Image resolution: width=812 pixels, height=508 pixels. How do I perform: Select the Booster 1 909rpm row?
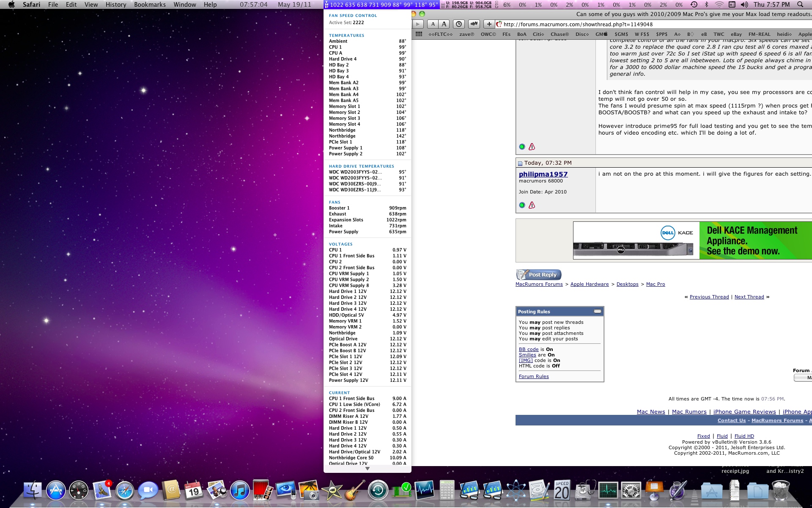click(x=368, y=208)
